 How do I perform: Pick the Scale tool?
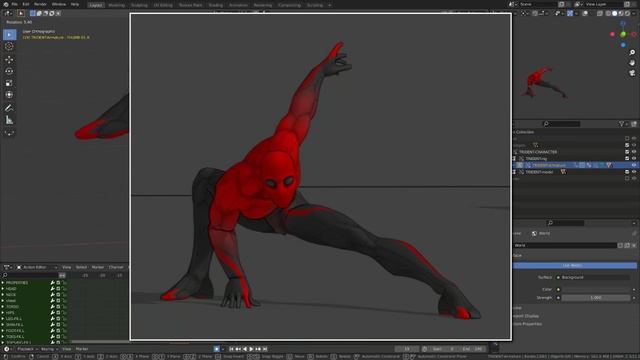9,83
